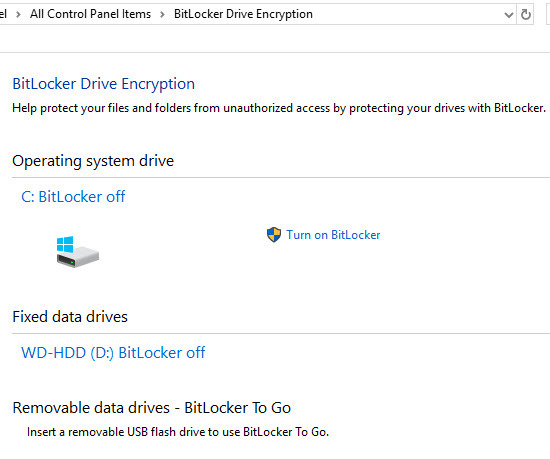Expand WD-HDD (D:) BitLocker off entry

(113, 352)
